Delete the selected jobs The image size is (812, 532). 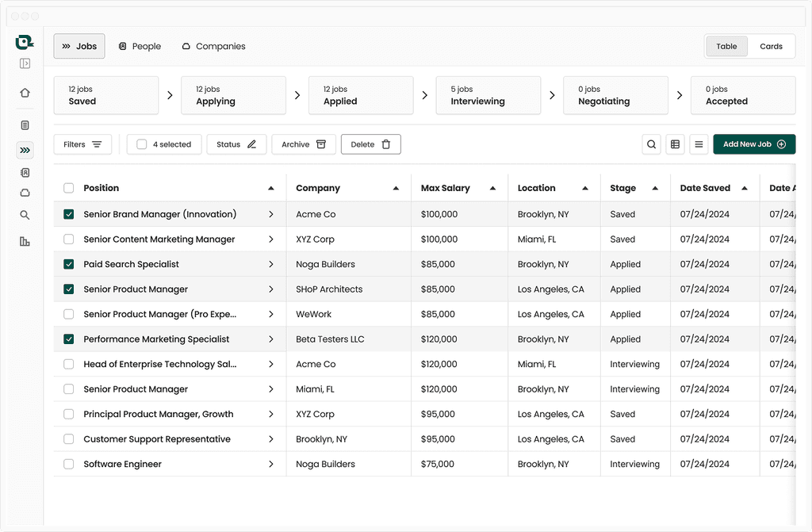click(371, 144)
